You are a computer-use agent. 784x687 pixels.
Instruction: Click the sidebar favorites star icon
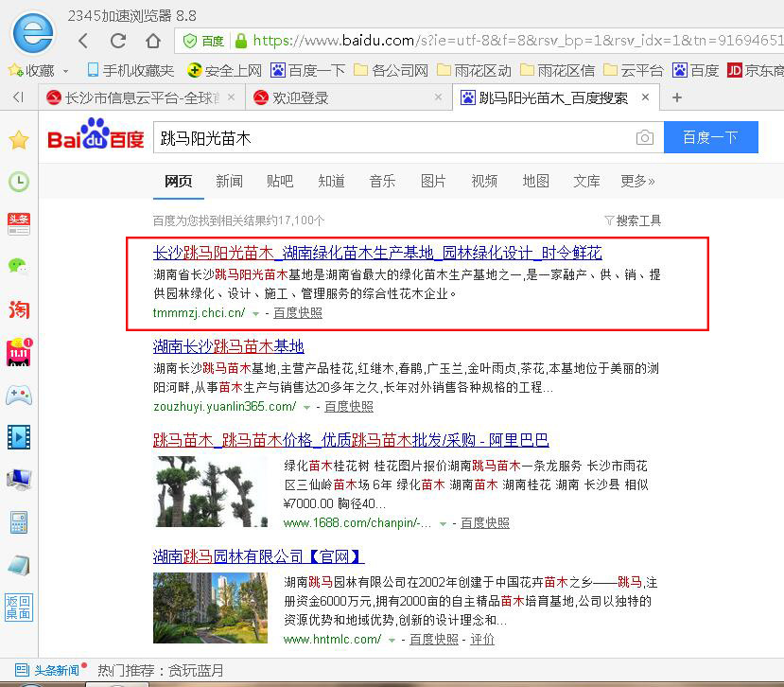[x=19, y=140]
